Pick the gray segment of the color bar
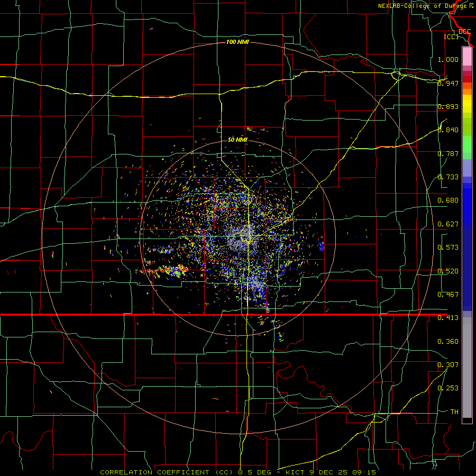 click(x=467, y=368)
